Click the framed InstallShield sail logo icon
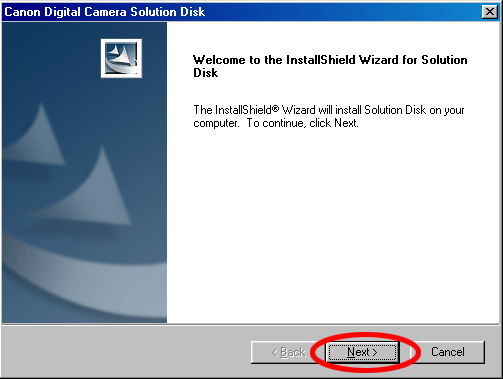This screenshot has width=503, height=379. tap(121, 58)
